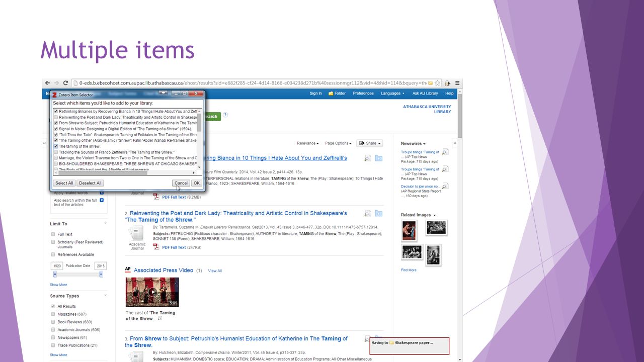Open the Help menu item
The width and height of the screenshot is (644, 362).
[x=449, y=94]
